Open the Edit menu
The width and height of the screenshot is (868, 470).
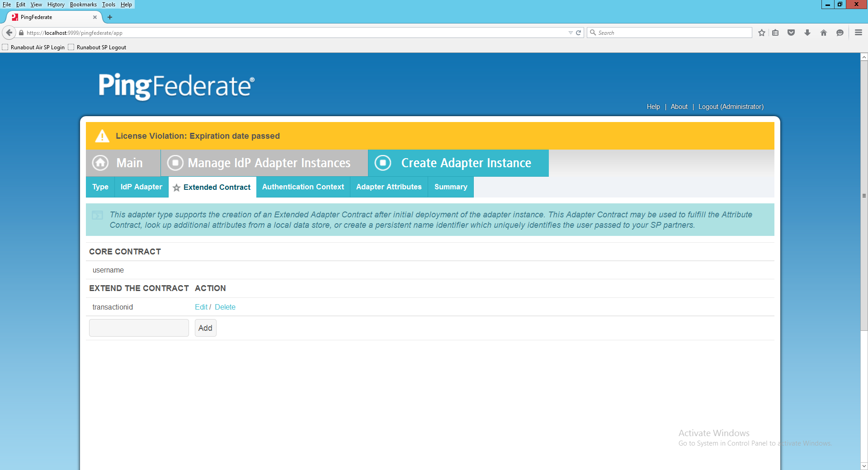click(x=21, y=5)
